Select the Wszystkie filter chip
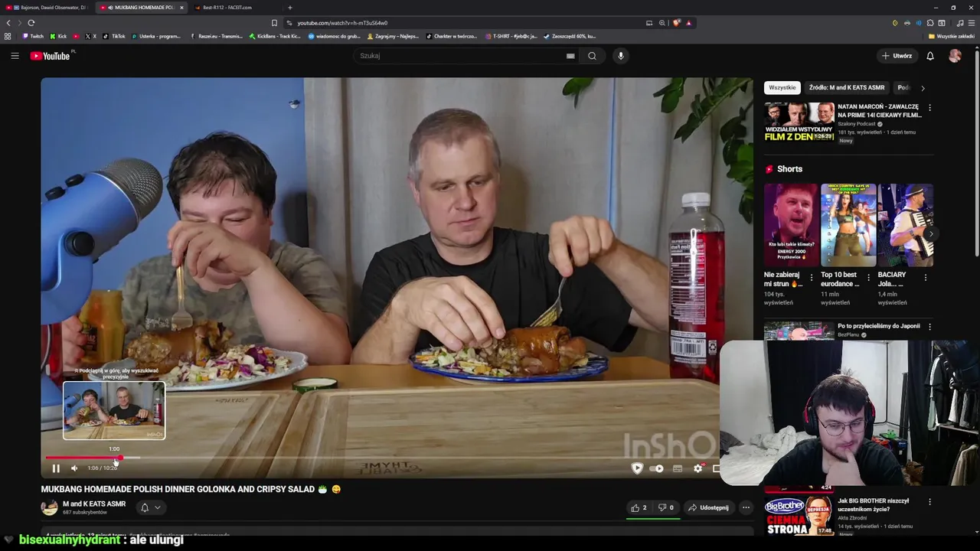This screenshot has height=551, width=980. coord(782,88)
